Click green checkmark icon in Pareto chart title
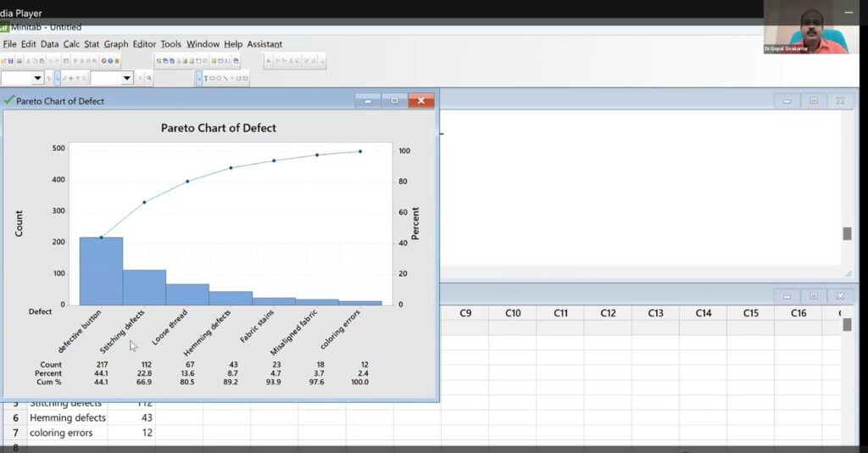Image resolution: width=868 pixels, height=453 pixels. pyautogui.click(x=9, y=101)
